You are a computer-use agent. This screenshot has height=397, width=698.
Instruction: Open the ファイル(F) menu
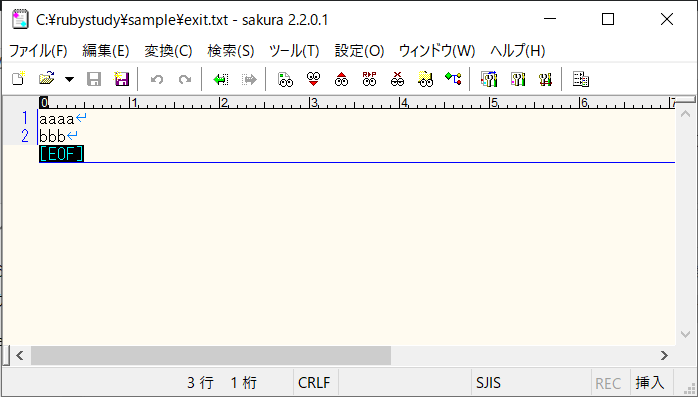pyautogui.click(x=38, y=51)
